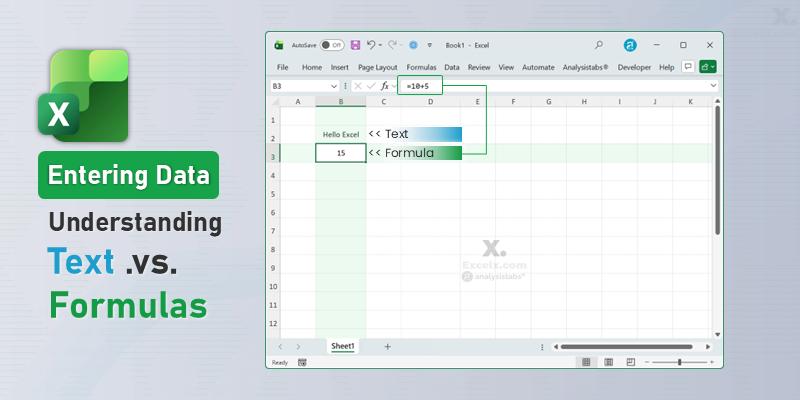Viewport: 800px width, 400px height.
Task: Switch to Normal view
Action: point(586,362)
